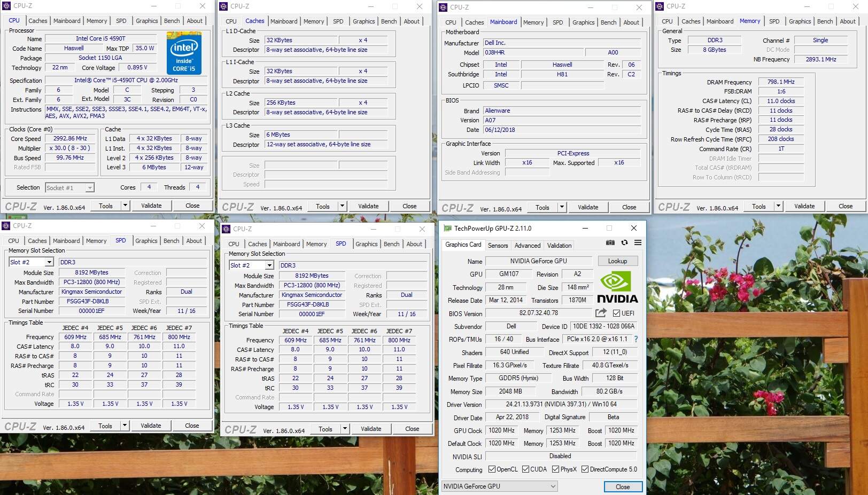Click the Southbridge value 'H81'
The image size is (868, 495).
click(562, 74)
